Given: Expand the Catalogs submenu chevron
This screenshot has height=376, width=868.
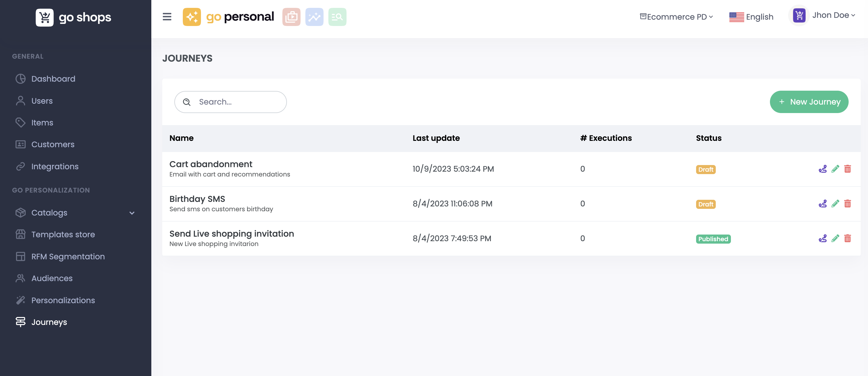Looking at the screenshot, I should [132, 213].
